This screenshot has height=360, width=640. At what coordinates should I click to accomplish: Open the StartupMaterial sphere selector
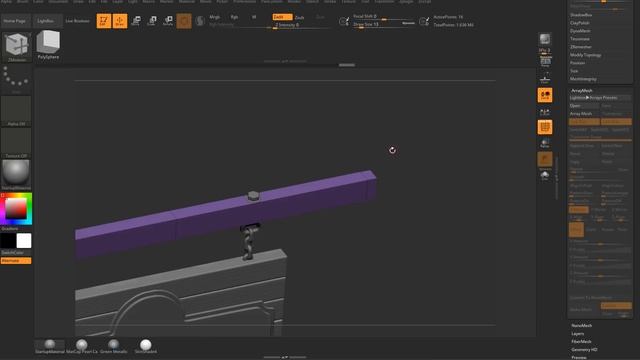[x=16, y=175]
